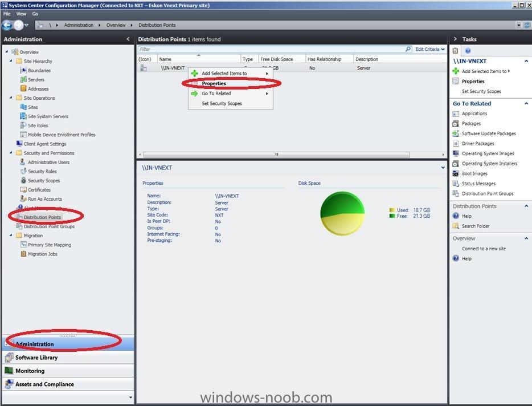This screenshot has height=406, width=532.
Task: Select the Site Roles icon
Action: [23, 125]
